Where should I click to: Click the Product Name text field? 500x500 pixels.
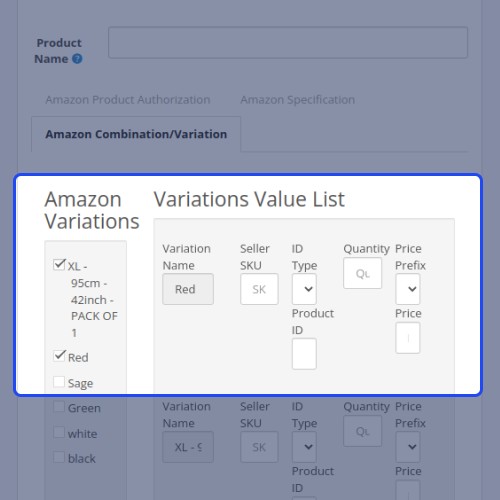288,43
